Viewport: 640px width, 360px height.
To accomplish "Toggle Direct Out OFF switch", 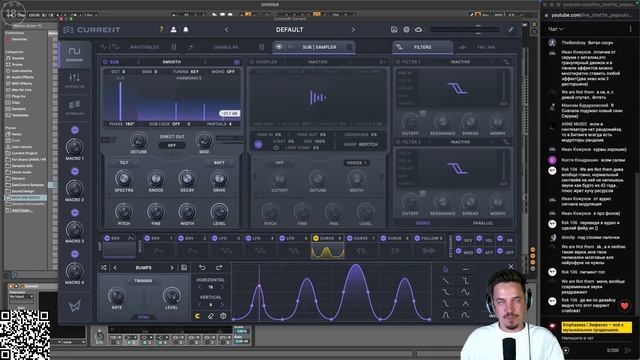I will pyautogui.click(x=172, y=145).
